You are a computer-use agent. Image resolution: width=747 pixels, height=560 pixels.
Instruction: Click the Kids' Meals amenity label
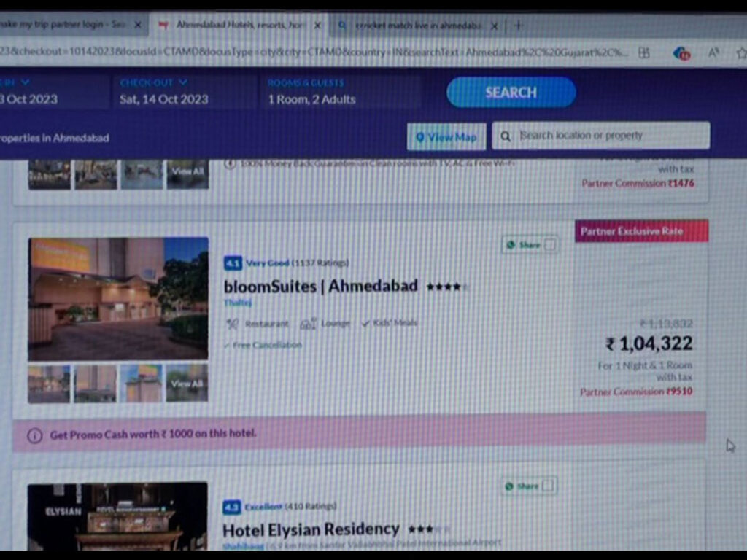(395, 323)
